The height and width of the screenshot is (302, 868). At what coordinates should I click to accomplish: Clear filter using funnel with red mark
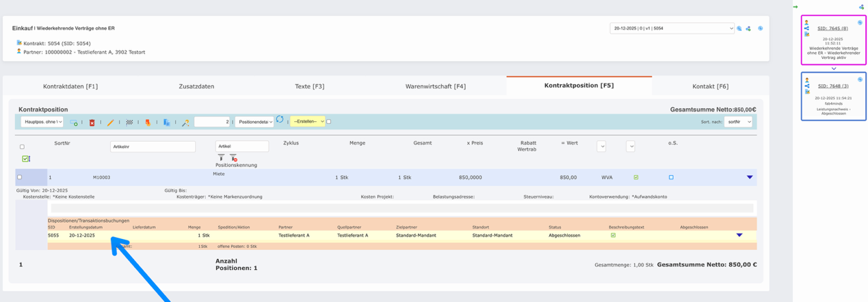coord(233,158)
